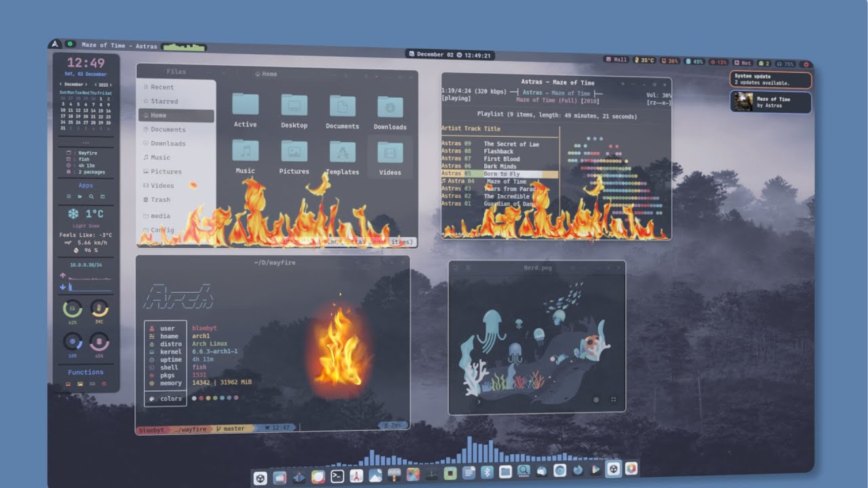Open the rocket launcher icon in dock
The image size is (868, 488).
click(x=355, y=476)
